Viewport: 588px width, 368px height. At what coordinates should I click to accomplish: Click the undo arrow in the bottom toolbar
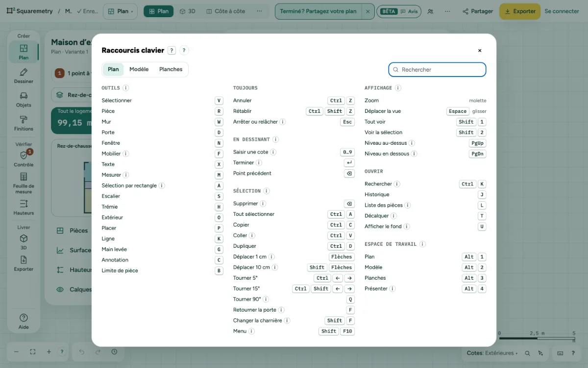coord(82,352)
